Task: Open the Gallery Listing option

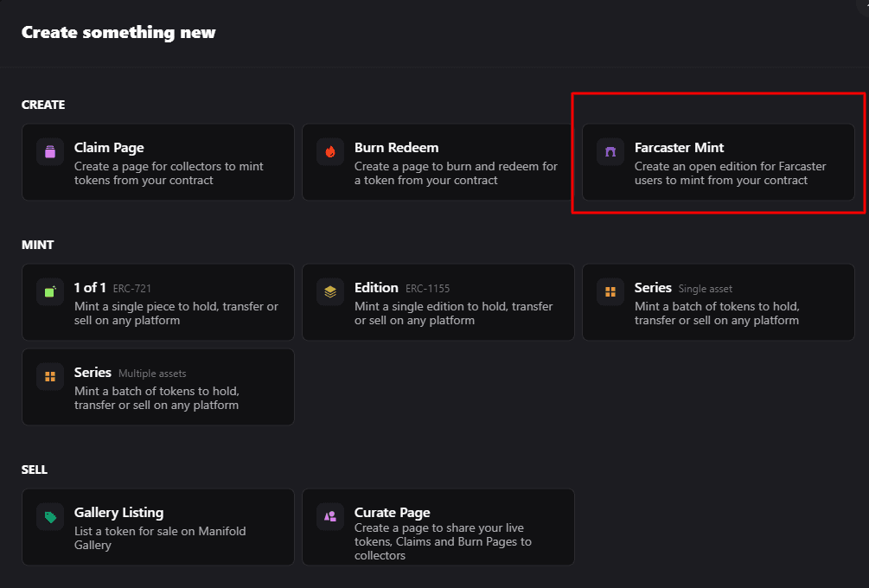Action: point(158,527)
